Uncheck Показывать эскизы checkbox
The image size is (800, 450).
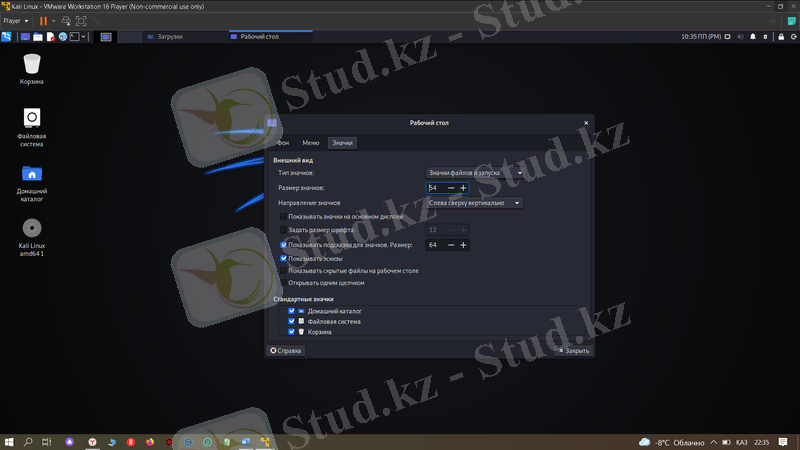(x=284, y=258)
